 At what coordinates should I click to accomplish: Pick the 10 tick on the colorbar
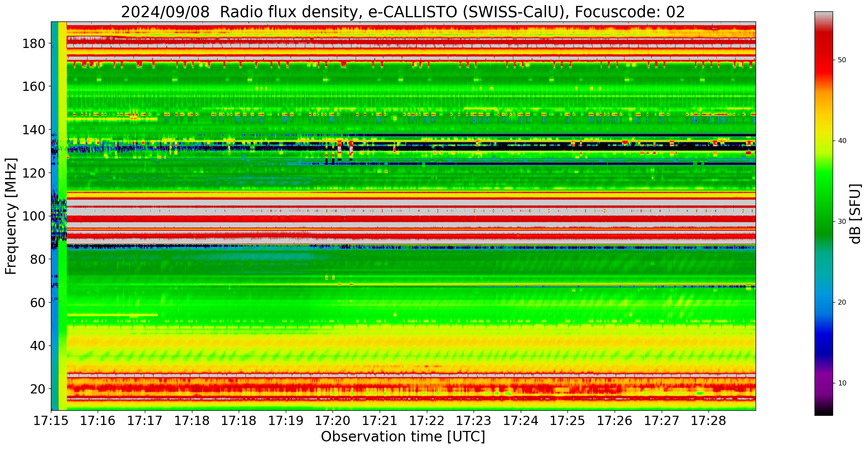842,383
